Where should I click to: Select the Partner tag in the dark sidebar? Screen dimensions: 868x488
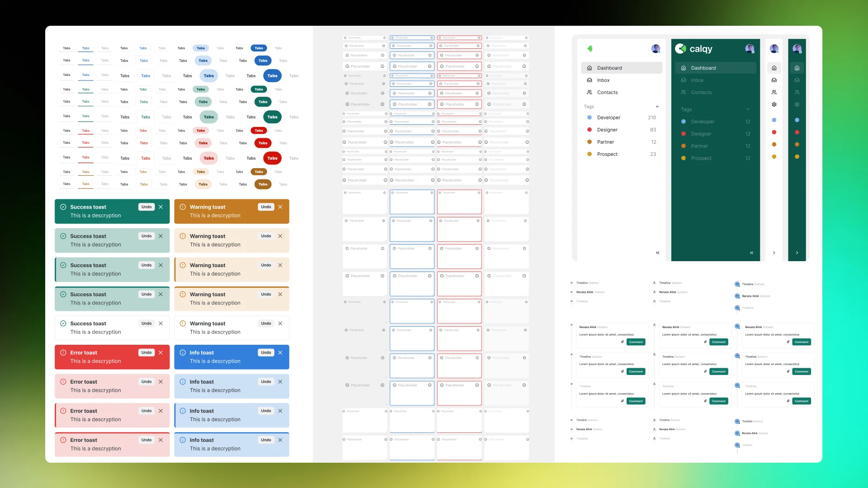[x=716, y=146]
